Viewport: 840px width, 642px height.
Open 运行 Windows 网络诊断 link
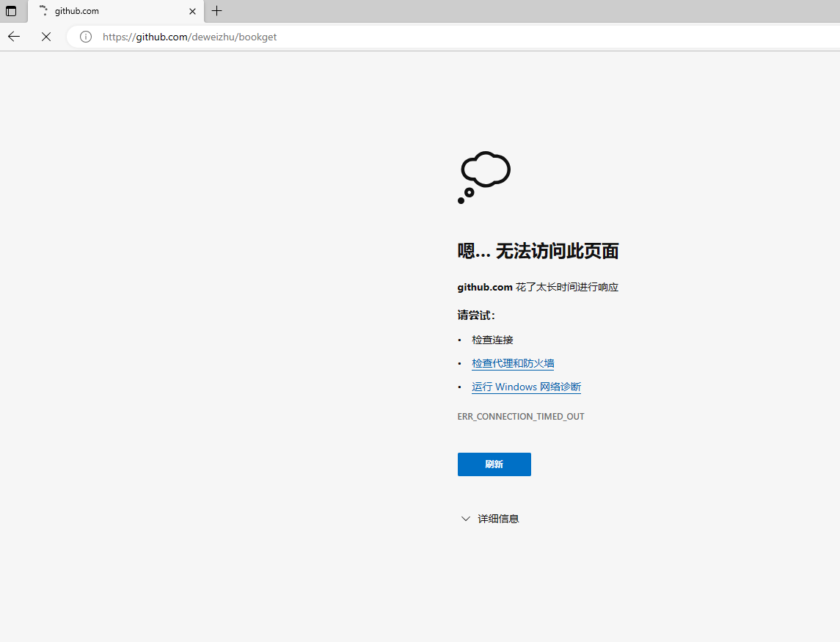pyautogui.click(x=526, y=387)
